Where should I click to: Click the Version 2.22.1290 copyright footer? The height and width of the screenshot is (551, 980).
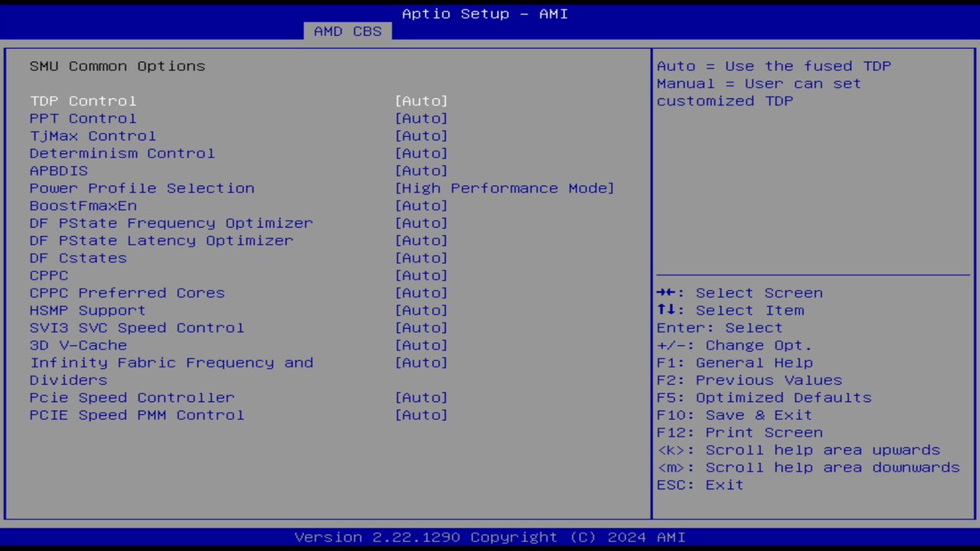click(x=490, y=537)
